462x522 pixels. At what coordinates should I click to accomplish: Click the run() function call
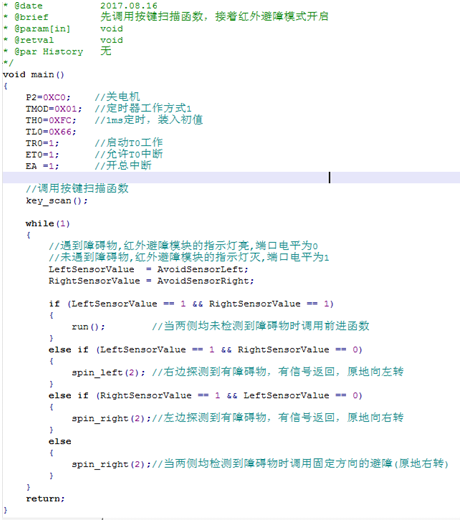coord(88,327)
